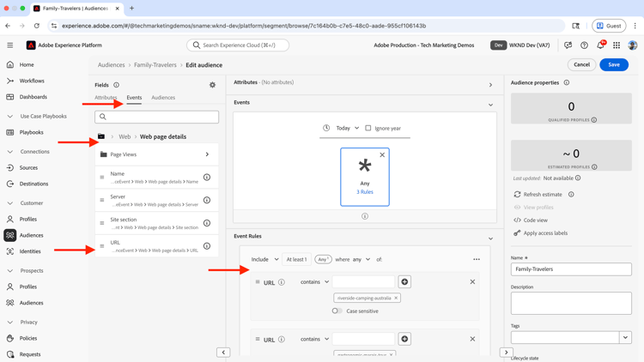Collapse the right properties panel
Viewport: 644px width, 362px height.
pos(506,353)
